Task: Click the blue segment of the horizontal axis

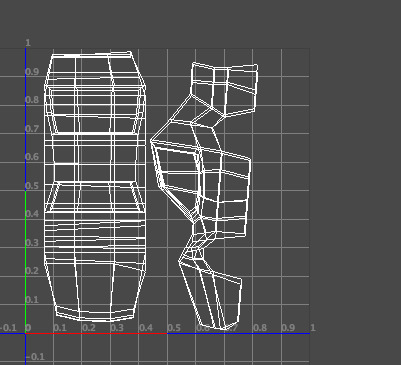Action: [x=238, y=333]
